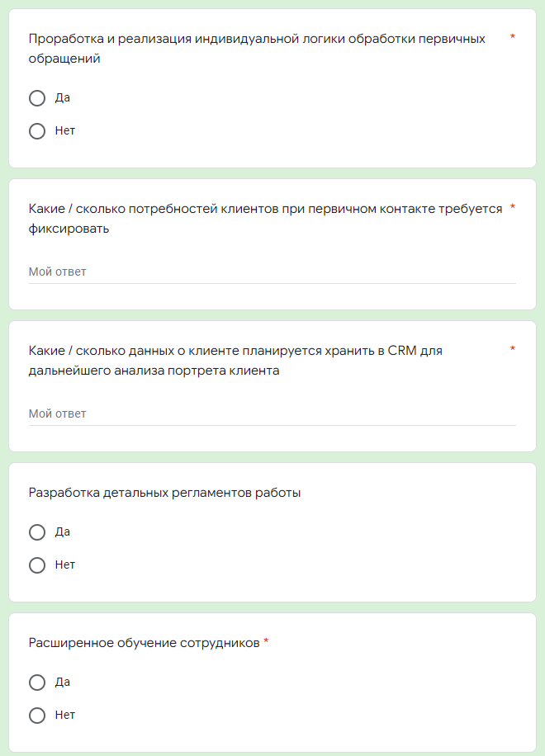Focus answer field for потребностей клиентов question

(x=272, y=272)
